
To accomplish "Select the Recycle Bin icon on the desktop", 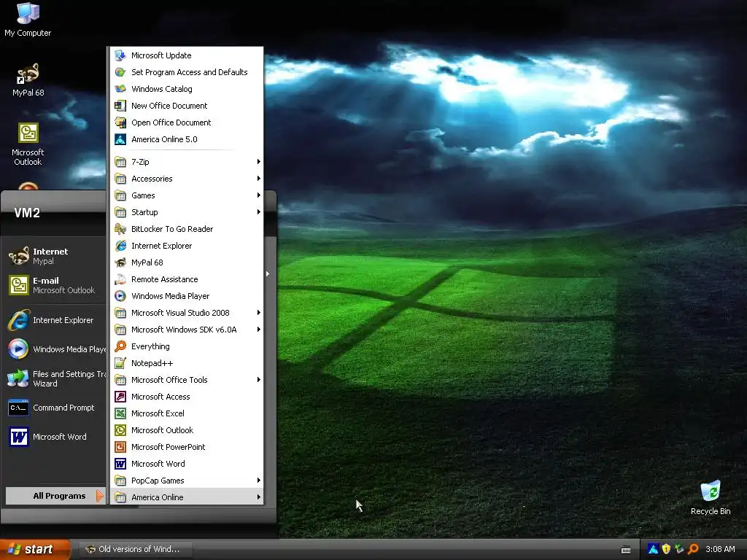I will coord(711,498).
